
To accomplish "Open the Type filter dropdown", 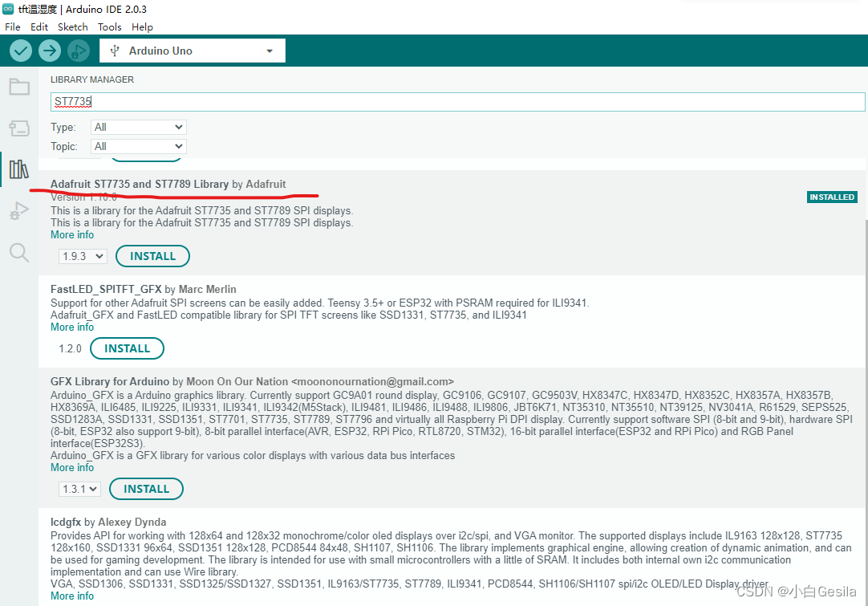I will [x=139, y=128].
